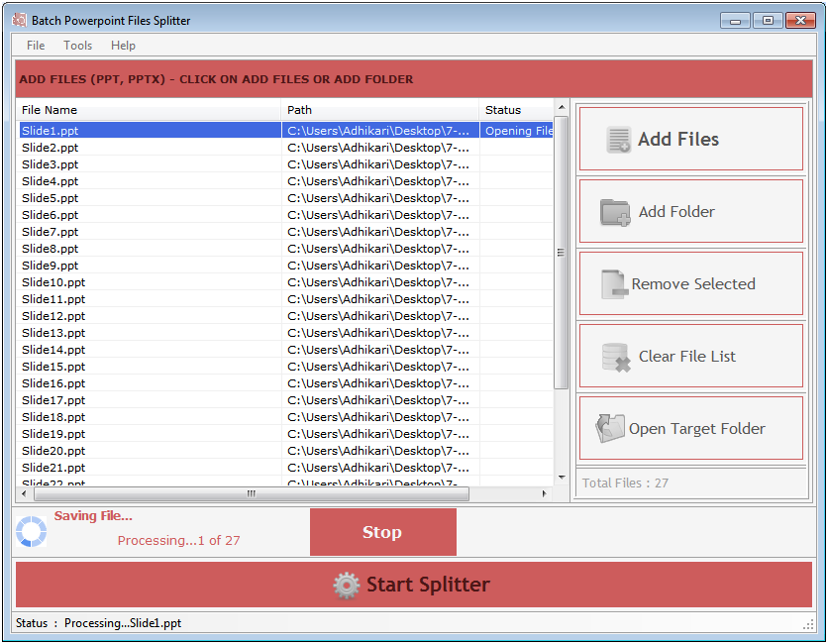
Task: Click vertical scrollbar down arrow
Action: 562,478
